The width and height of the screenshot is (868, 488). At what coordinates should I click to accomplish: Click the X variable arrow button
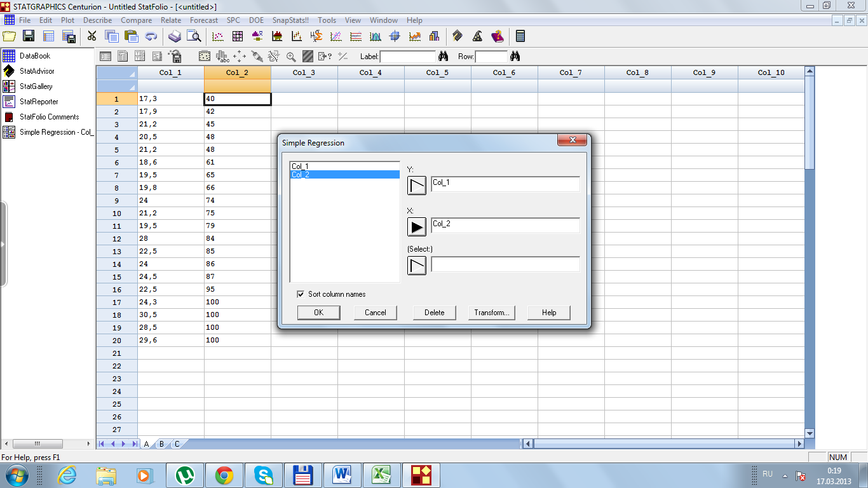click(x=417, y=226)
